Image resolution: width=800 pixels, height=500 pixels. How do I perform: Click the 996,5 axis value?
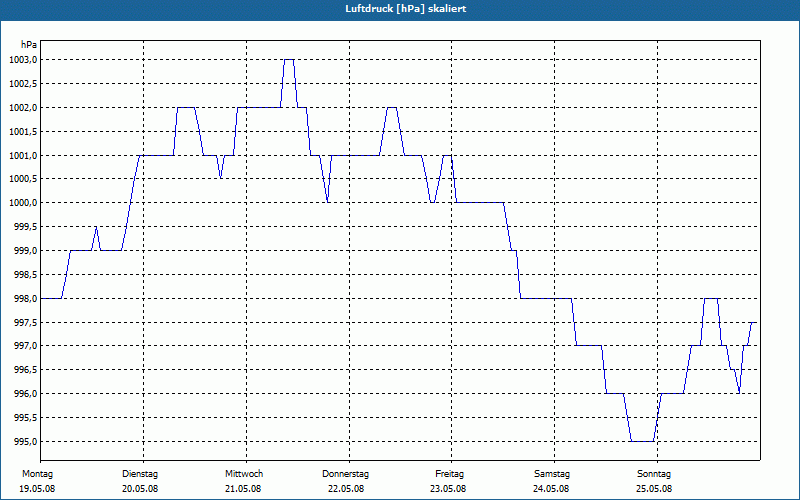click(x=25, y=370)
